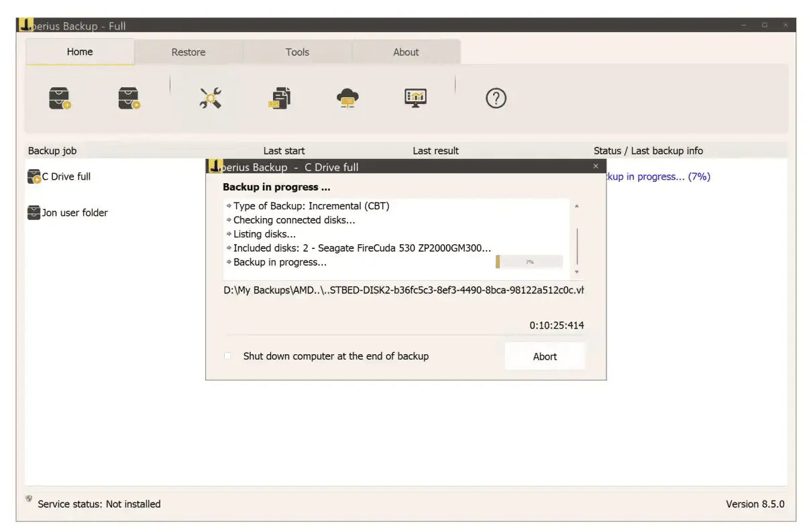Open help question mark icon

[496, 99]
